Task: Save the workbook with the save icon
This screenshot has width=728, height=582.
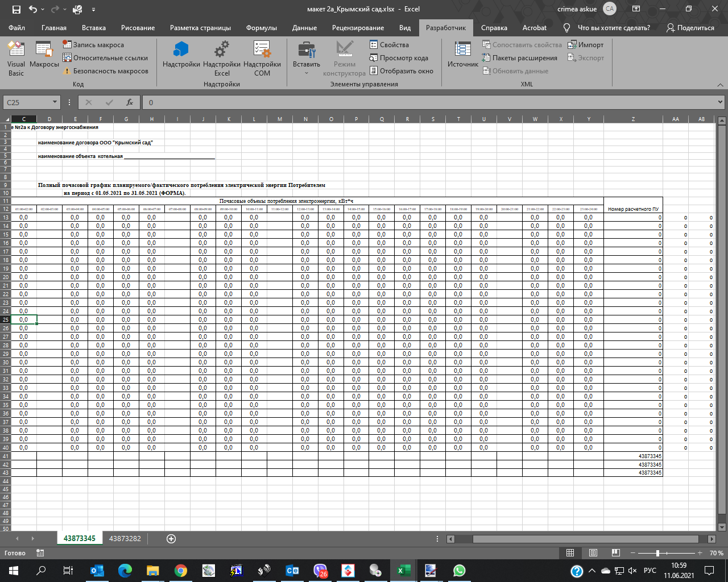Action: coord(16,9)
